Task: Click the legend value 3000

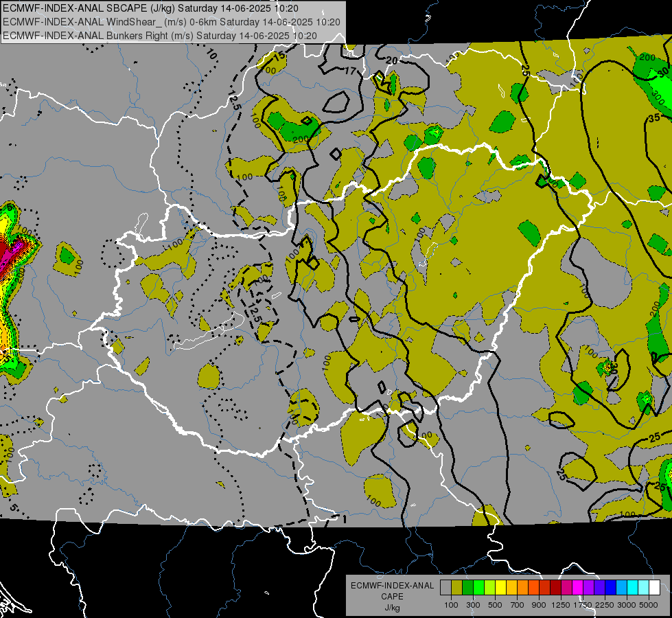Action: click(627, 605)
